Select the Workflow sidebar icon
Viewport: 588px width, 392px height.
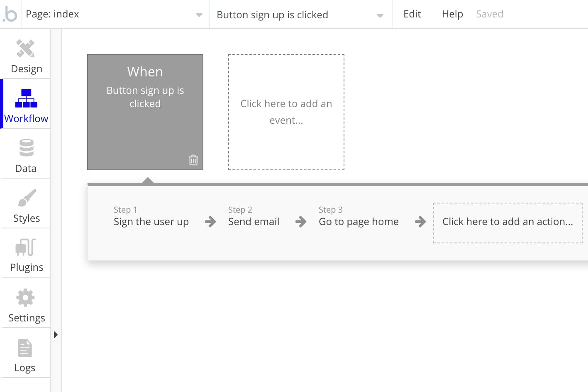[25, 98]
